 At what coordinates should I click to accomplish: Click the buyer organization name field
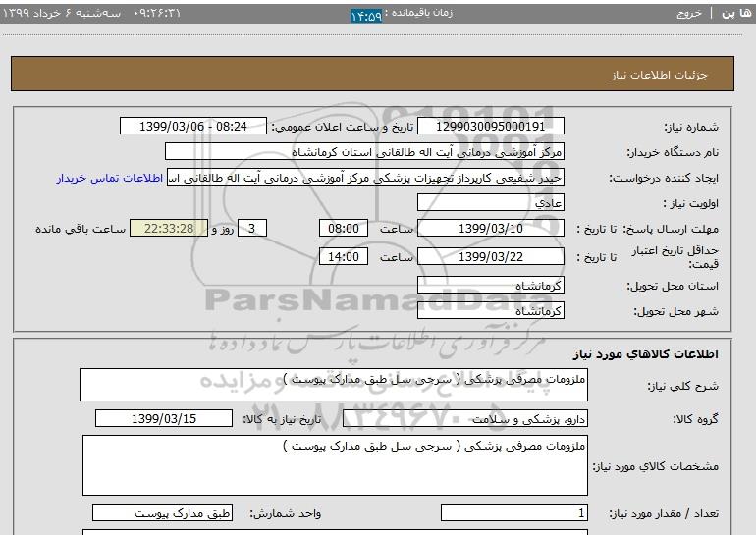[364, 152]
